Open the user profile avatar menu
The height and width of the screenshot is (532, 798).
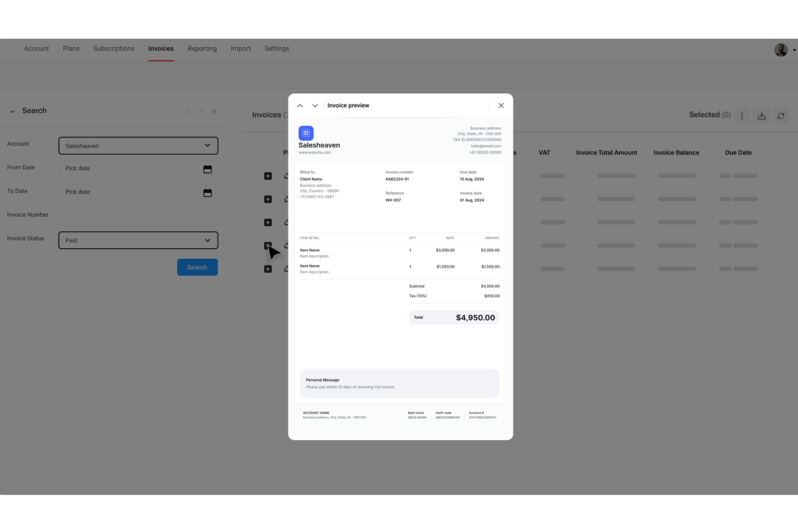781,50
